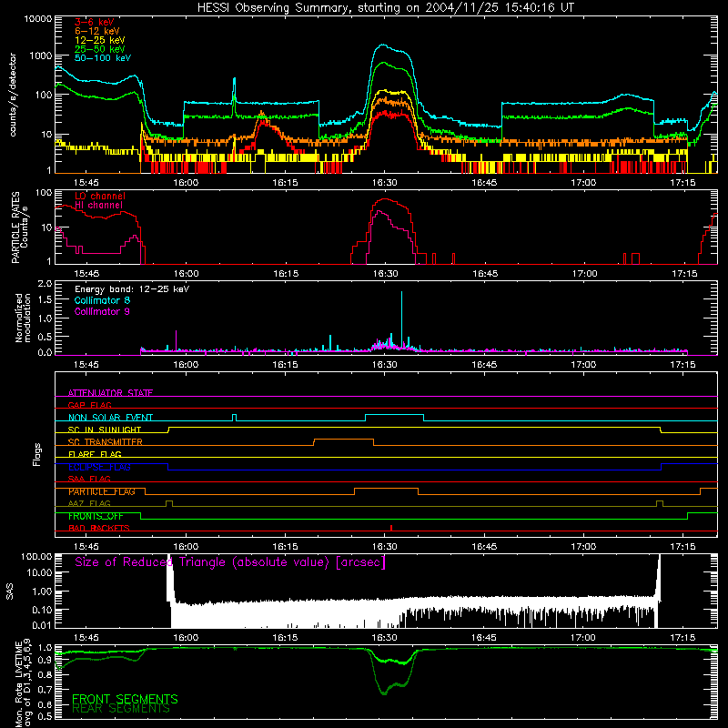
Task: Pick the yellow 12-25 keV legend entry
Action: [x=99, y=40]
